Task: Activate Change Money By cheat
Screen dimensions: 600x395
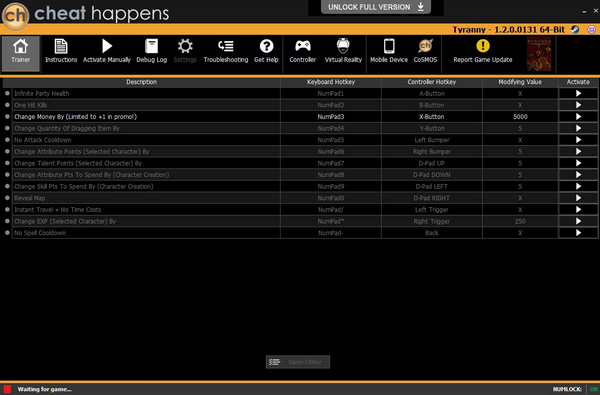Action: (578, 117)
